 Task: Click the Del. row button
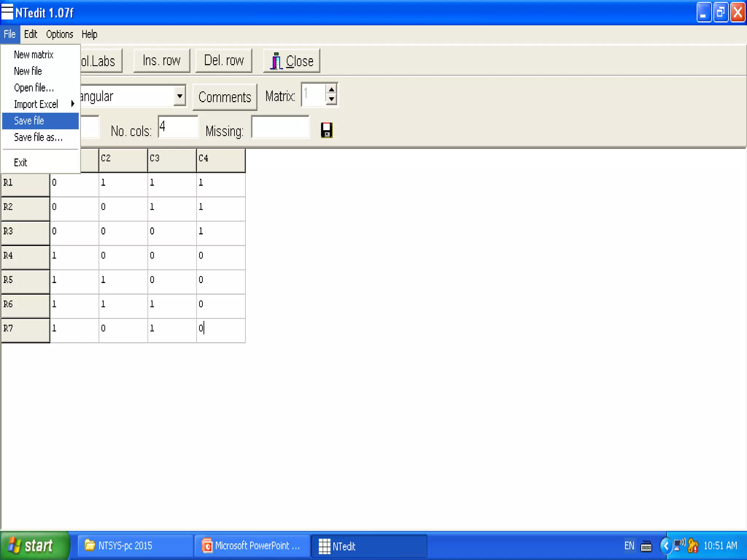point(224,61)
